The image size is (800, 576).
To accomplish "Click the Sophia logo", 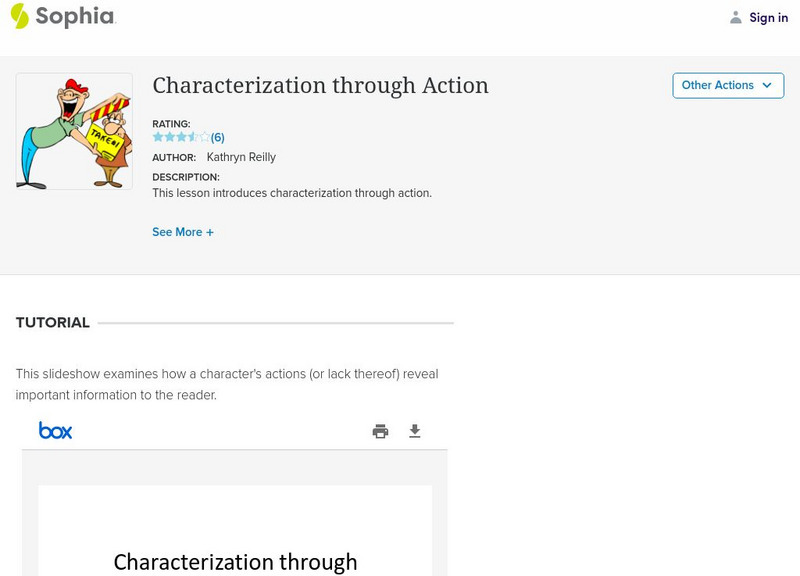I will 62,16.
